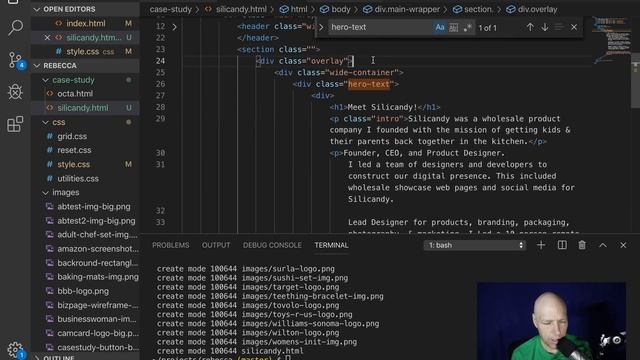Image resolution: width=640 pixels, height=360 pixels.
Task: Toggle Find in Selection
Action: pyautogui.click(x=559, y=27)
